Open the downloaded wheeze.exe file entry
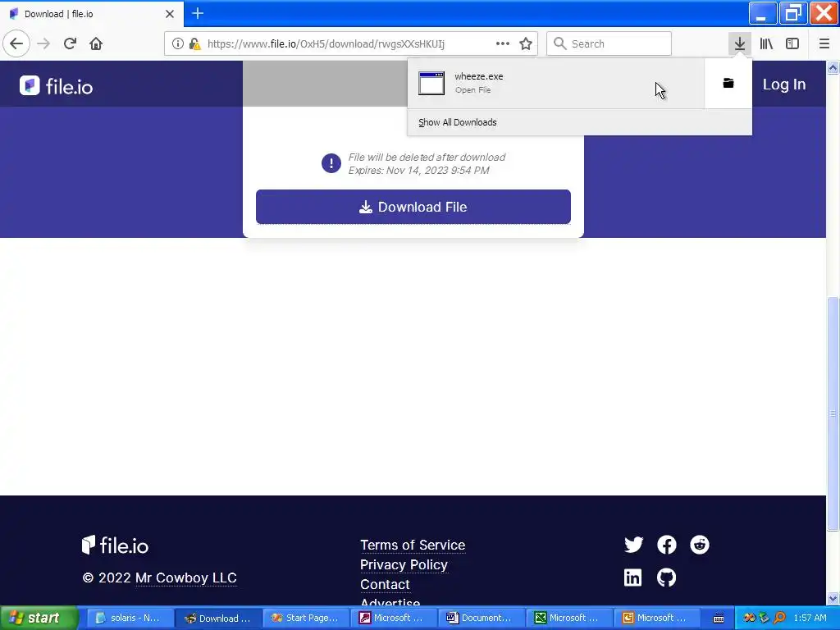The image size is (840, 630). 555,83
